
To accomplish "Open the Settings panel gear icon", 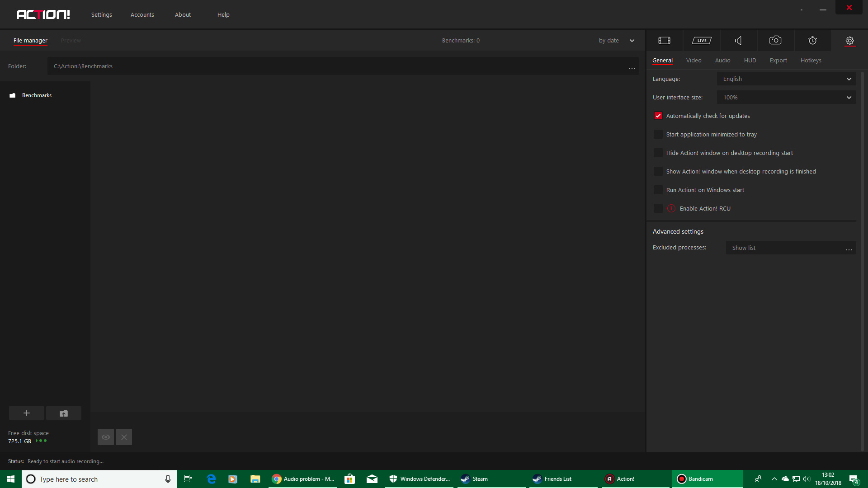I will [x=849, y=41].
